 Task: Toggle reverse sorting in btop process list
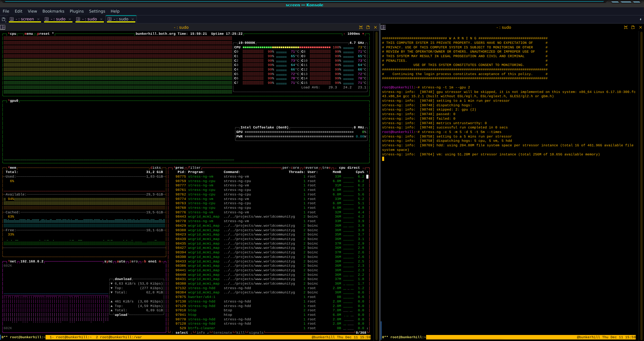click(311, 168)
